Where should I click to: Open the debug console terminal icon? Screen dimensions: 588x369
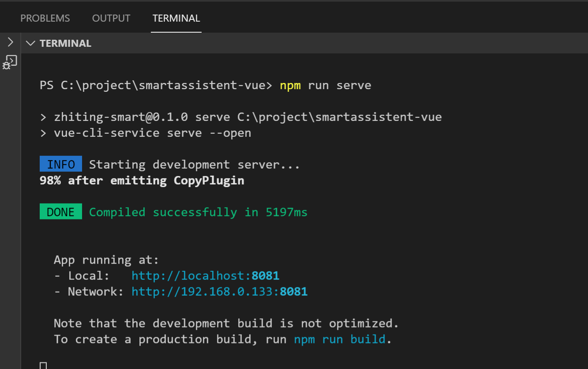10,62
